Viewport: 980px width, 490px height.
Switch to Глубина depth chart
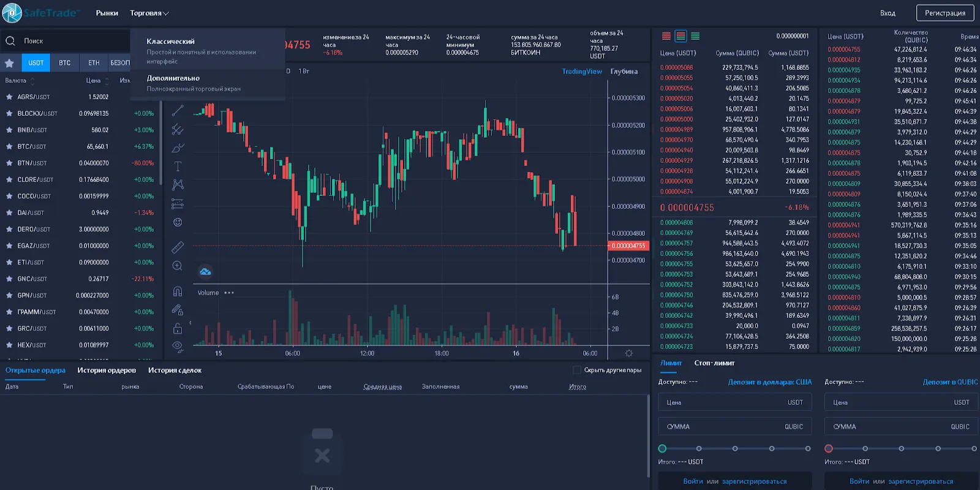click(x=624, y=72)
